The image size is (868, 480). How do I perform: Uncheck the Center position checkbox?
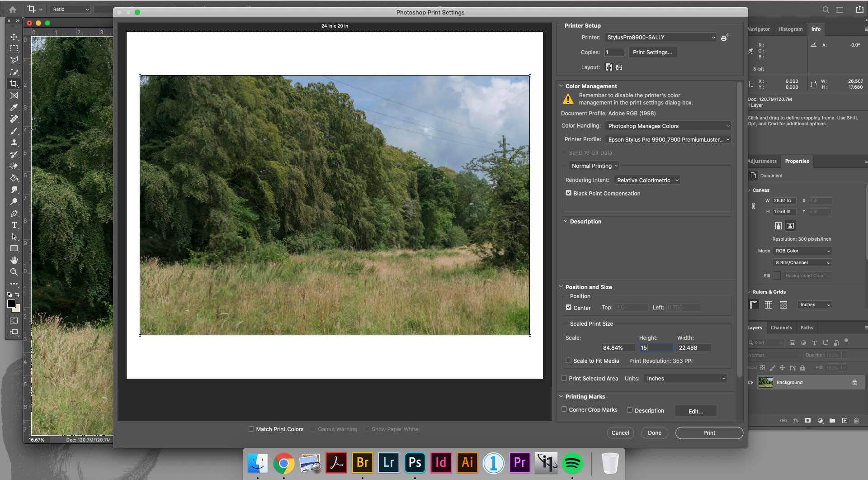[568, 307]
